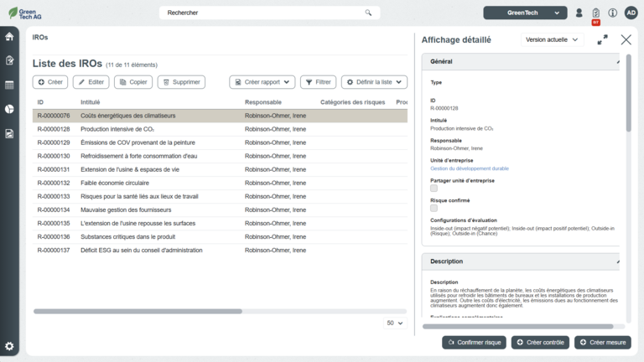Toggle Partager unité d'entreprise checkbox
The width and height of the screenshot is (644, 362).
click(x=434, y=189)
